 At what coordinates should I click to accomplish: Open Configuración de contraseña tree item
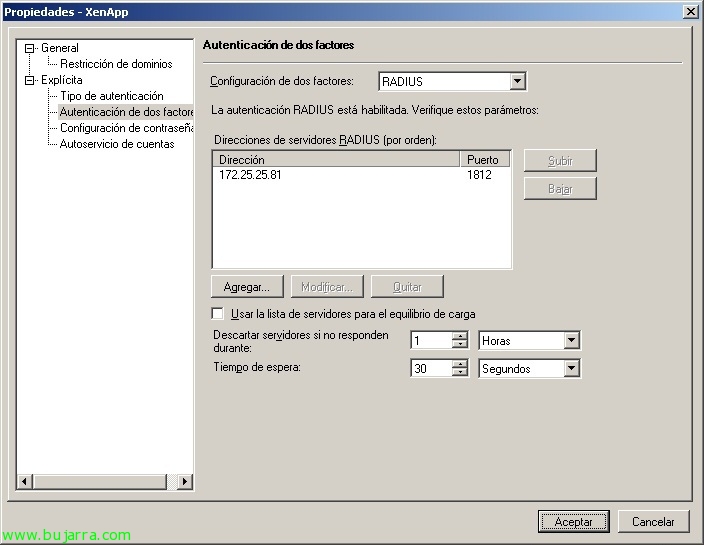127,128
